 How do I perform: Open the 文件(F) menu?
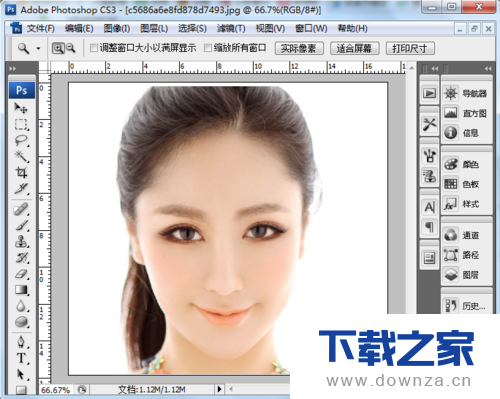(40, 29)
